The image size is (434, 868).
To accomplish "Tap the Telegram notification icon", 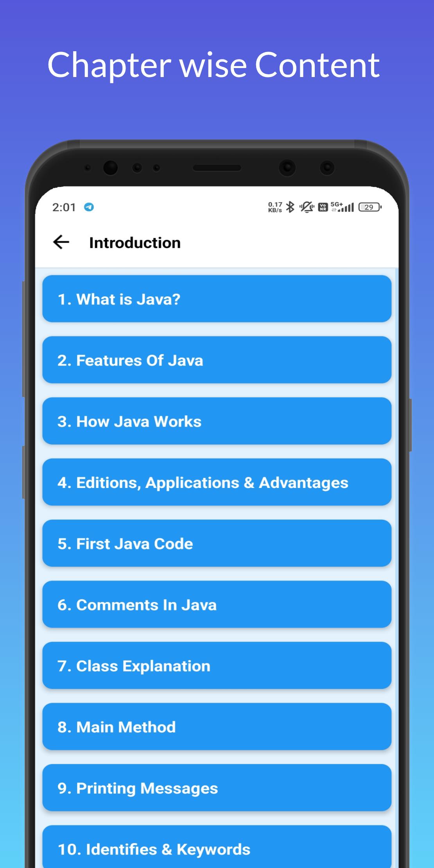I will pos(89,207).
